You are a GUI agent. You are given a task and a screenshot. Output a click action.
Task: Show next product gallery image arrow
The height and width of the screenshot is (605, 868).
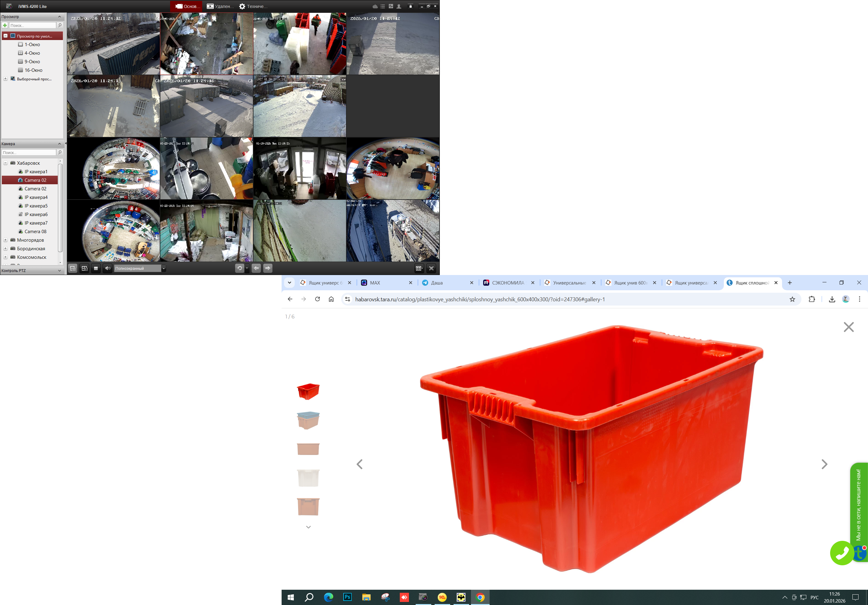point(824,464)
